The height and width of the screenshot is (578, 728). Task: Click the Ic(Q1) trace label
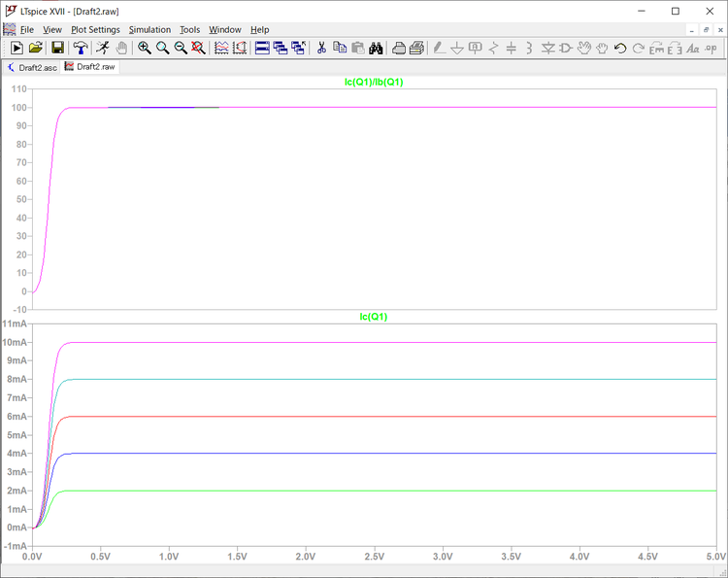(374, 317)
